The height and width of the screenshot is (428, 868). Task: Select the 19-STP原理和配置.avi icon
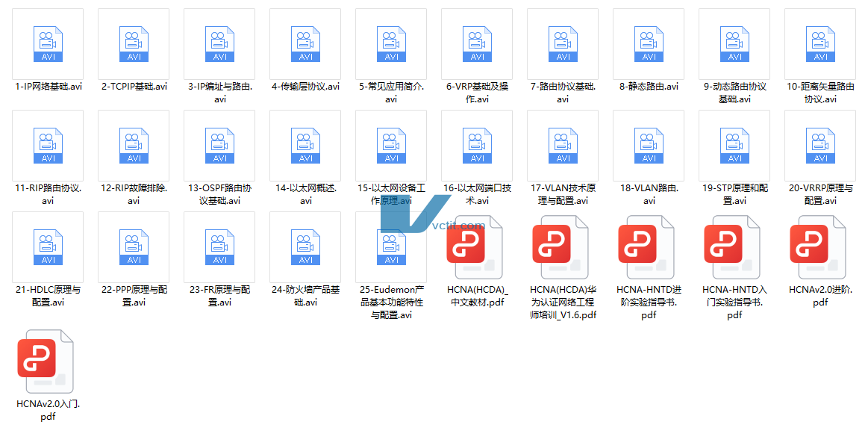pos(734,146)
